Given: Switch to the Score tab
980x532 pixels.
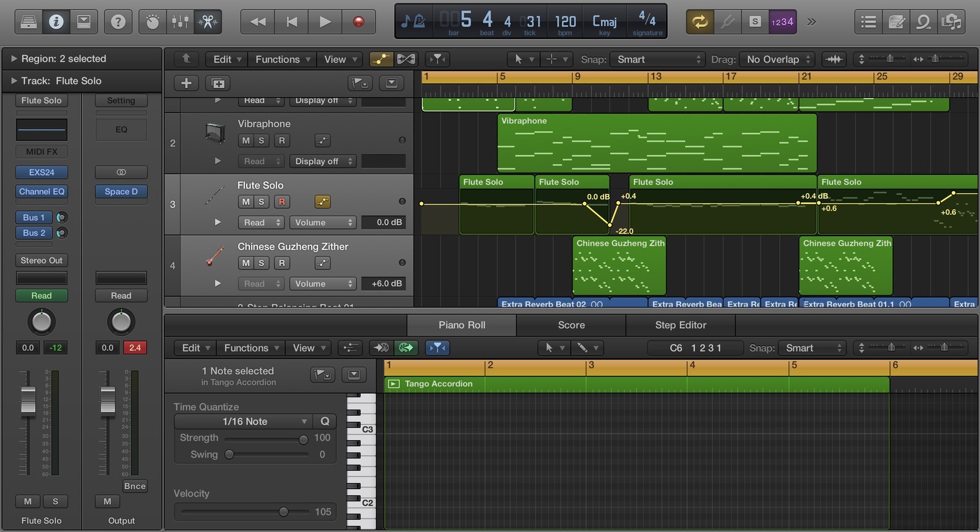Looking at the screenshot, I should 571,325.
